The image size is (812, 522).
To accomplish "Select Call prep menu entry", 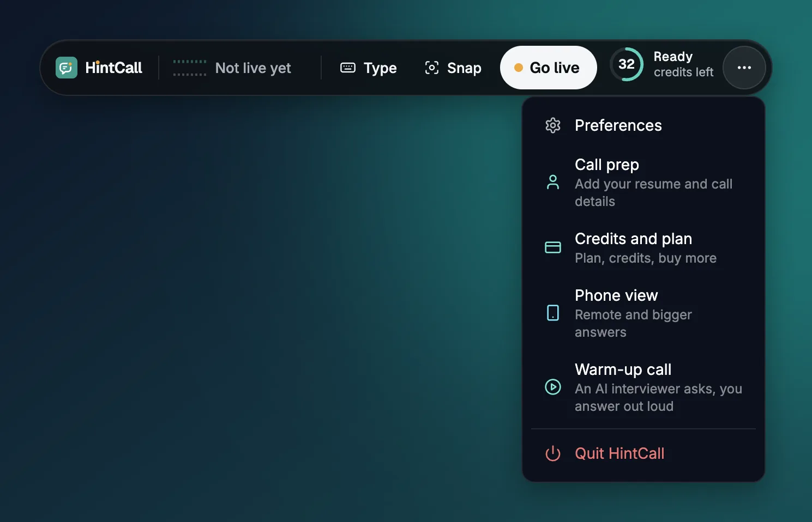I will pos(643,182).
